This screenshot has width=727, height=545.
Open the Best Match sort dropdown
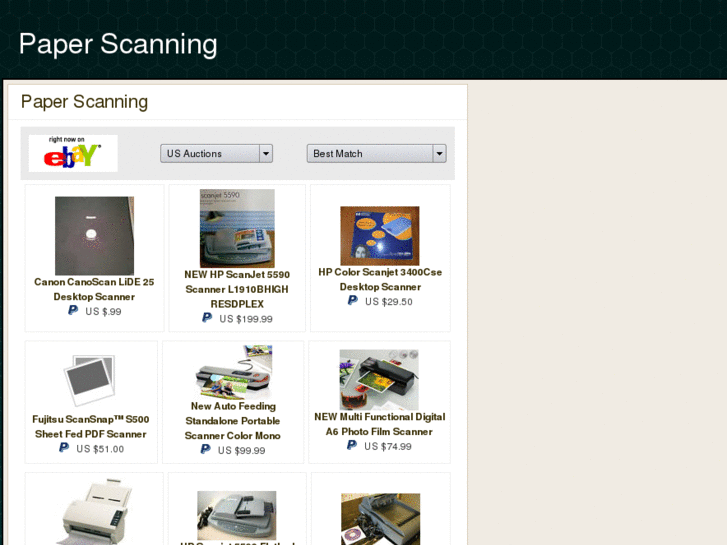pos(376,154)
